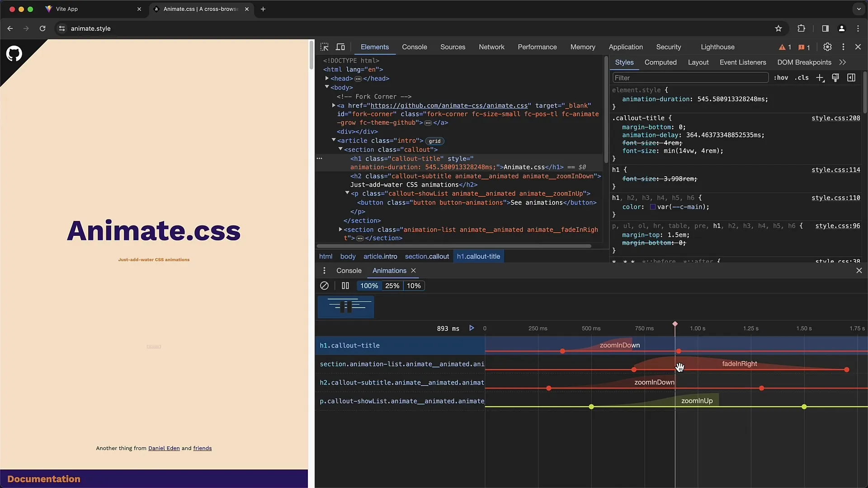Screen dimensions: 868x488
Task: Select the Elements panel tab
Action: pos(375,47)
